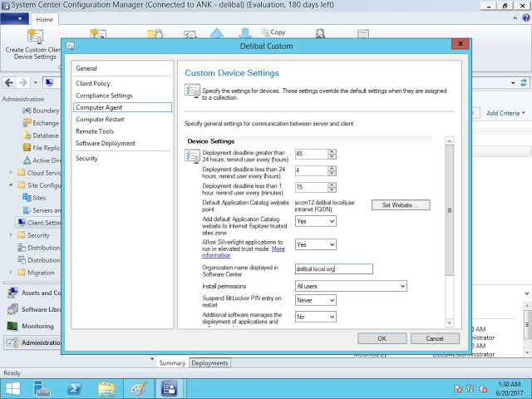532x399 pixels.
Task: Select the Sites node icon
Action: (x=27, y=198)
